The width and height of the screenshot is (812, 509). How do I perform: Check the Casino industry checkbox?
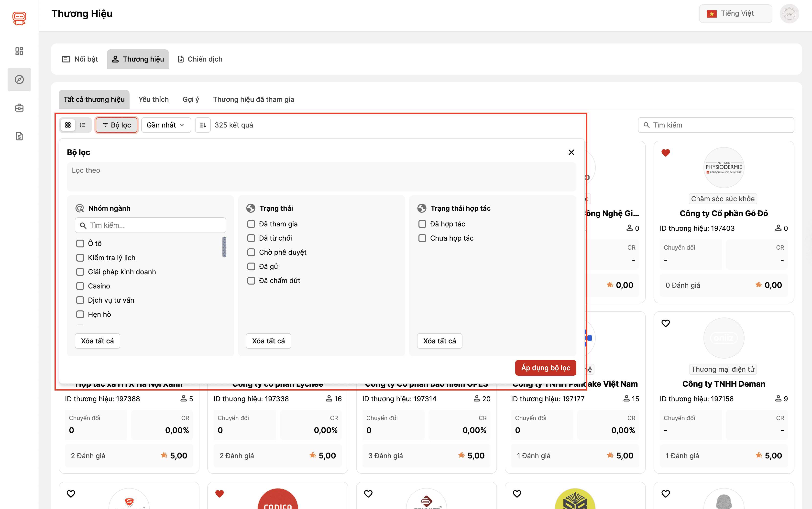(80, 286)
